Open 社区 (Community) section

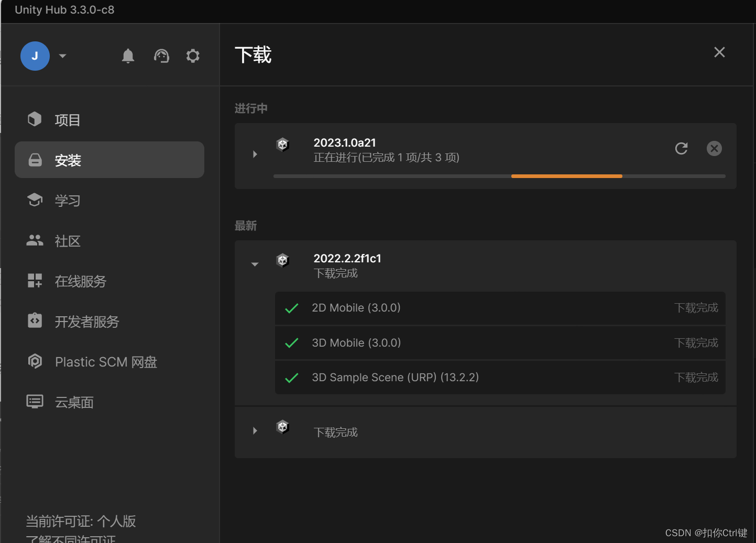[x=109, y=240]
